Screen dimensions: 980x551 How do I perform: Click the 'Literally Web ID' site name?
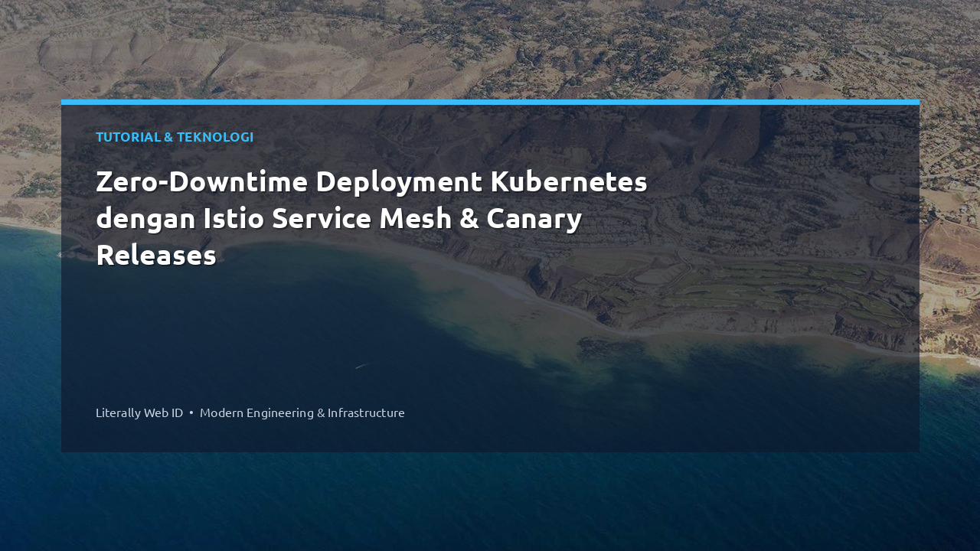click(x=139, y=412)
